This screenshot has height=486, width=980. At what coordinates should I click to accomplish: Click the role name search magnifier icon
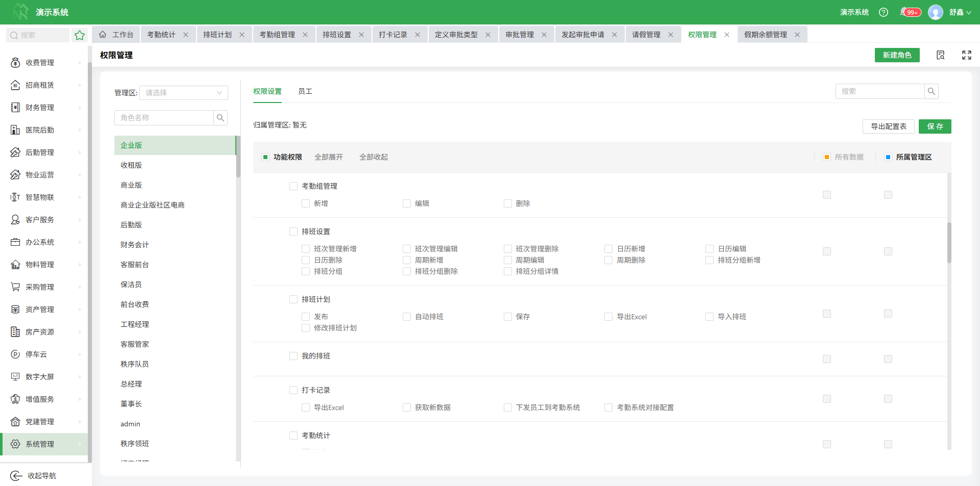(220, 118)
